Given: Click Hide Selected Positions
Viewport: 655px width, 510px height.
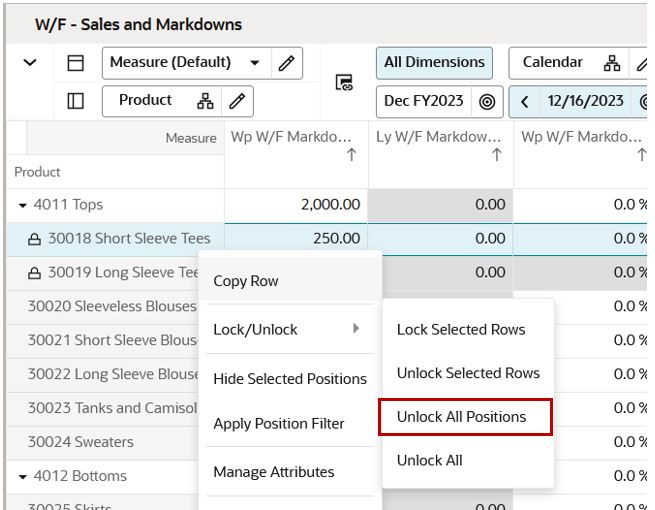Looking at the screenshot, I should 290,379.
